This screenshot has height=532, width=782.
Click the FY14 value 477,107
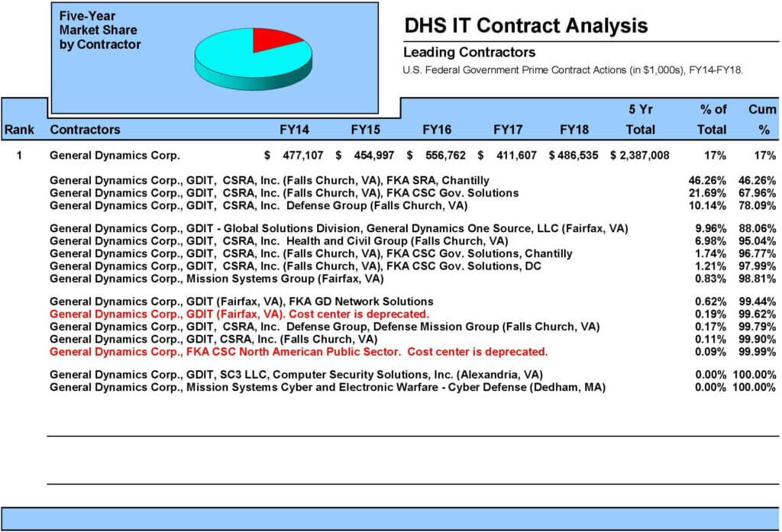[302, 156]
